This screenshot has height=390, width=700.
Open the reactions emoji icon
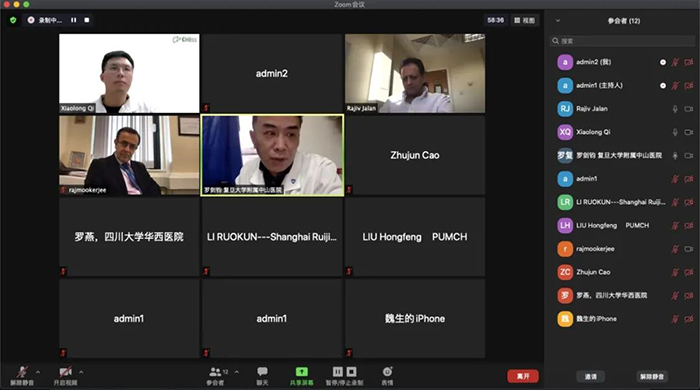pos(387,372)
